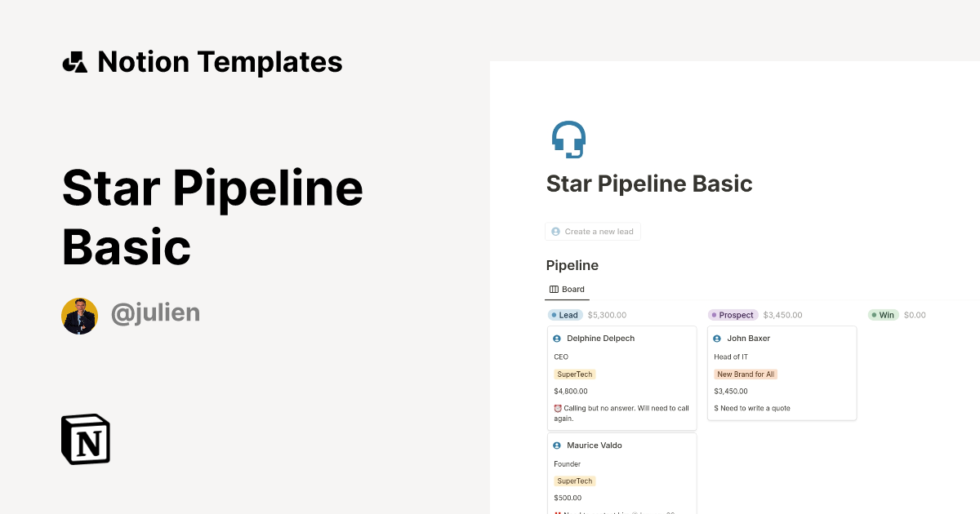Collapse the empty Win column
980x514 pixels.
click(x=883, y=314)
